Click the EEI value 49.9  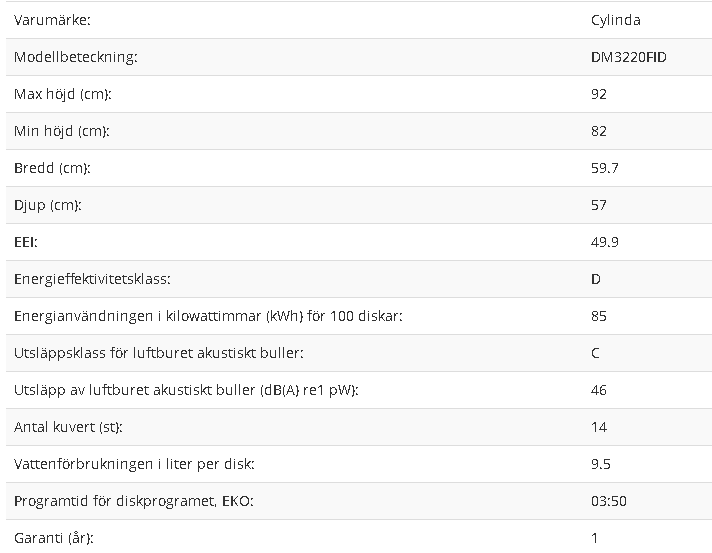pos(605,242)
